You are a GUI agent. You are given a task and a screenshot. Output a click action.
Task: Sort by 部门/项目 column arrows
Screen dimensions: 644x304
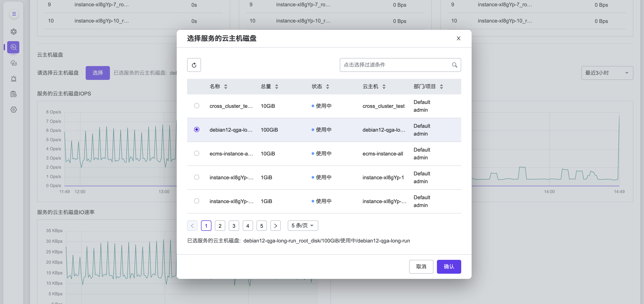[x=441, y=87]
